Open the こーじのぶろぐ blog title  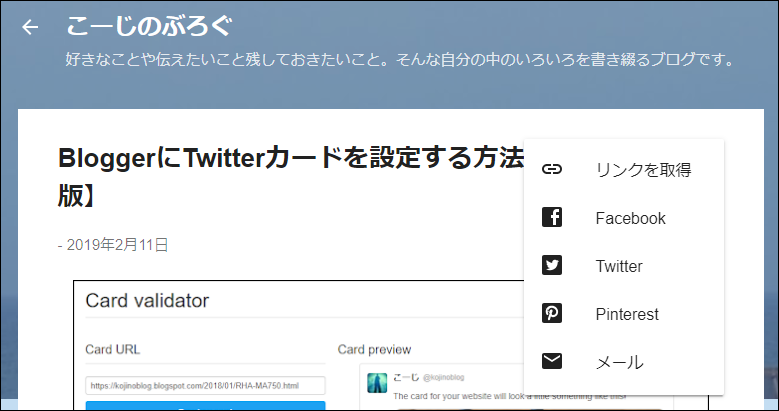coord(149,26)
